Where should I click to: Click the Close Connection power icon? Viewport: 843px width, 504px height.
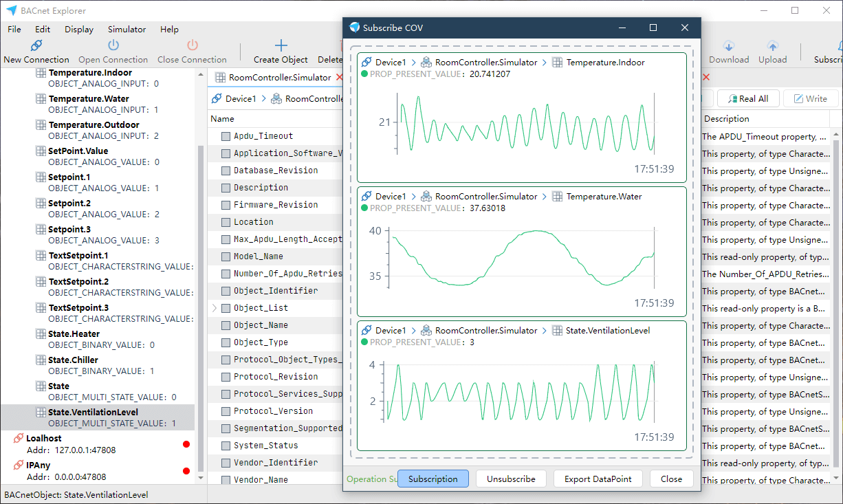[x=192, y=45]
